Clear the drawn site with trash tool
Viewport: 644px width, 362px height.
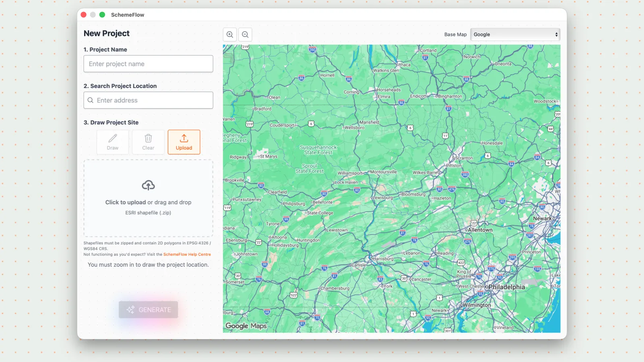[148, 142]
